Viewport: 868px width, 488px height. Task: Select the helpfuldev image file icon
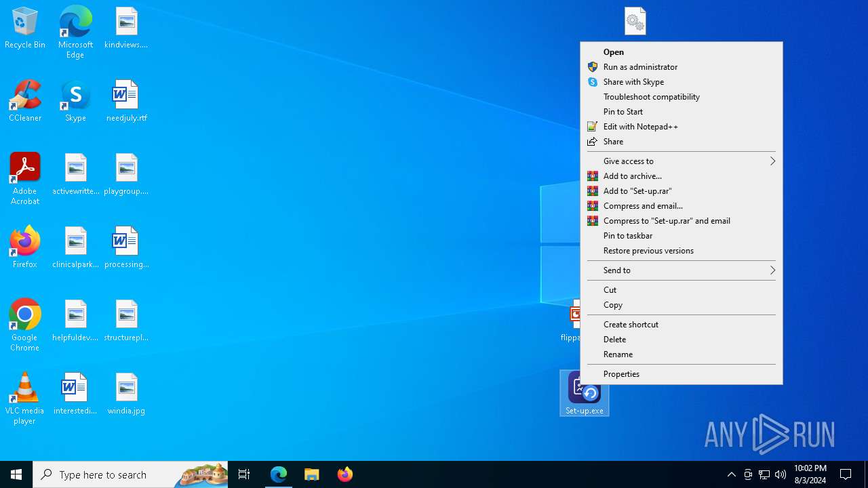pos(75,321)
